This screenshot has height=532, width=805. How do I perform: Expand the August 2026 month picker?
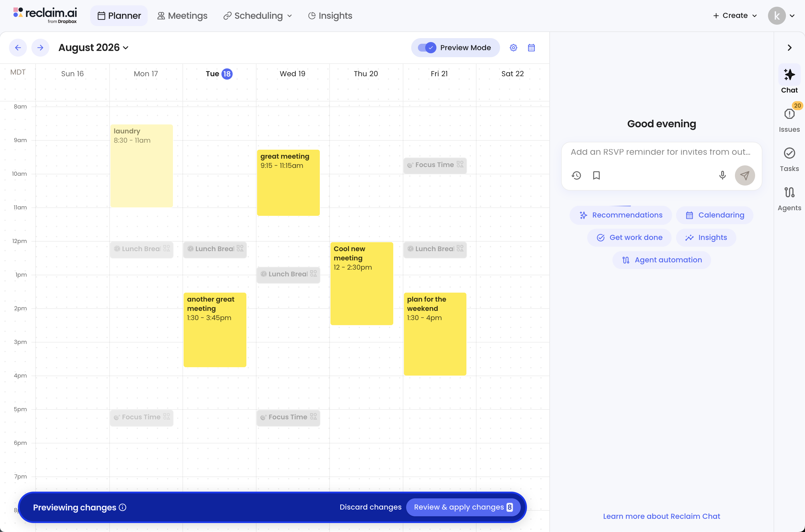pos(93,47)
